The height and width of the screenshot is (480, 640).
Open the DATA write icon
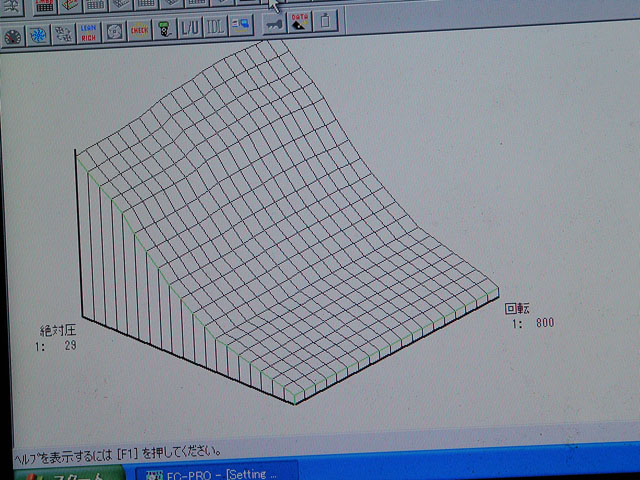(x=300, y=22)
